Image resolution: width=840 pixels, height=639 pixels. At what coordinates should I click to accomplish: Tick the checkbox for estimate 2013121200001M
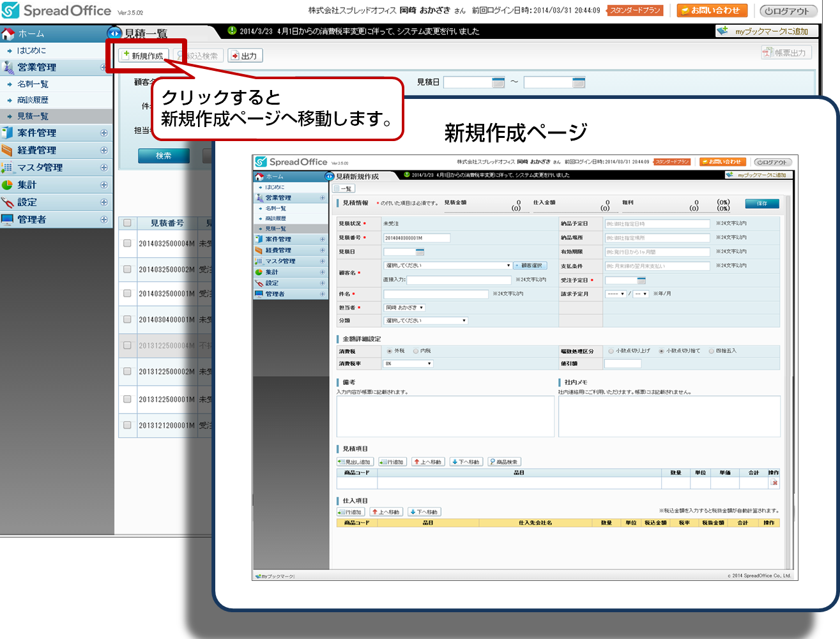[x=127, y=425]
